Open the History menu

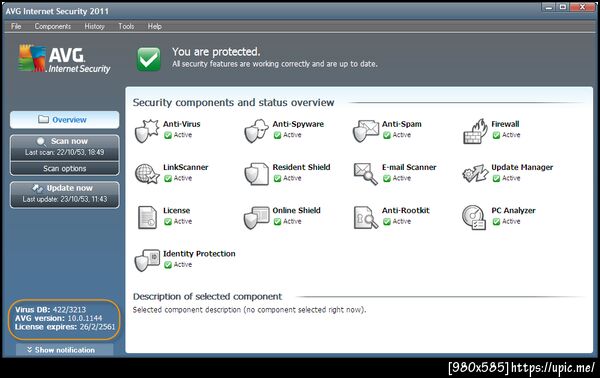(95, 26)
